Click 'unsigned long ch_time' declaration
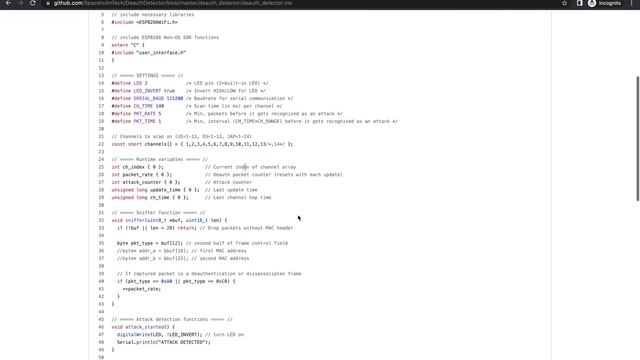640x360 pixels. pyautogui.click(x=150, y=198)
